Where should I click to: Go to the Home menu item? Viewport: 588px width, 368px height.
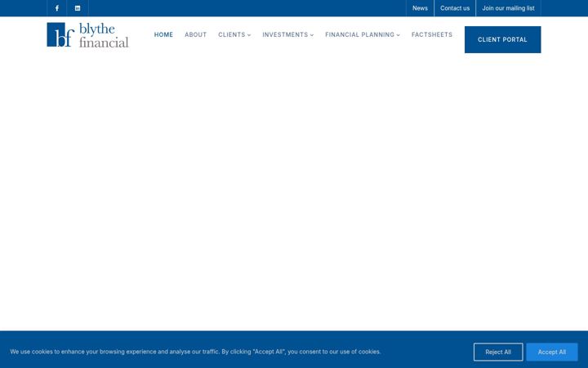tap(163, 34)
